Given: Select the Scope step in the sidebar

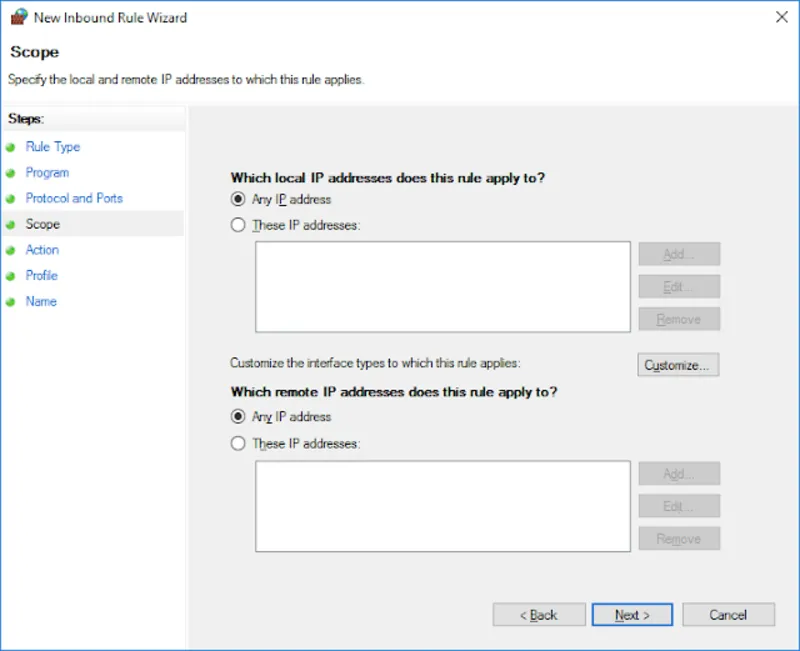Looking at the screenshot, I should [42, 224].
